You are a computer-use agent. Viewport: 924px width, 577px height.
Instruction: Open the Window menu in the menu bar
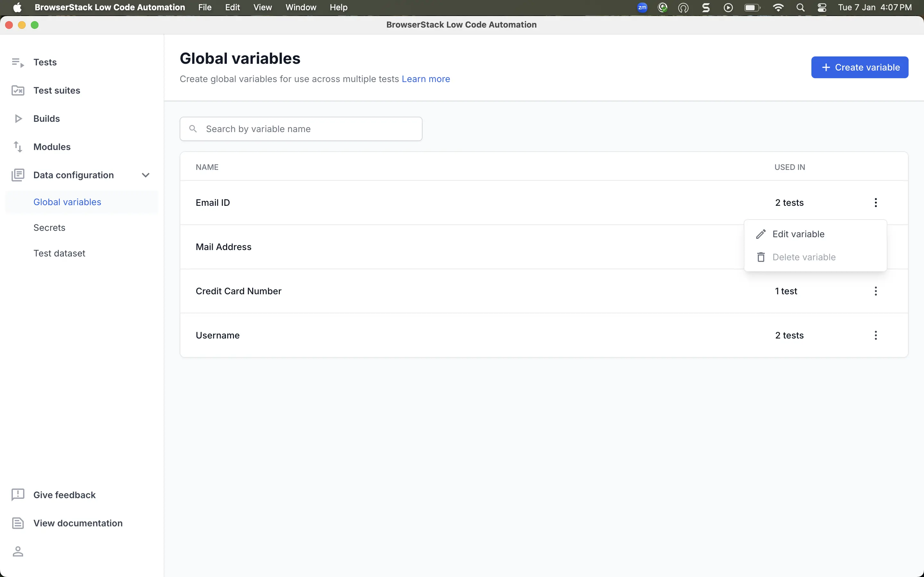(x=301, y=7)
